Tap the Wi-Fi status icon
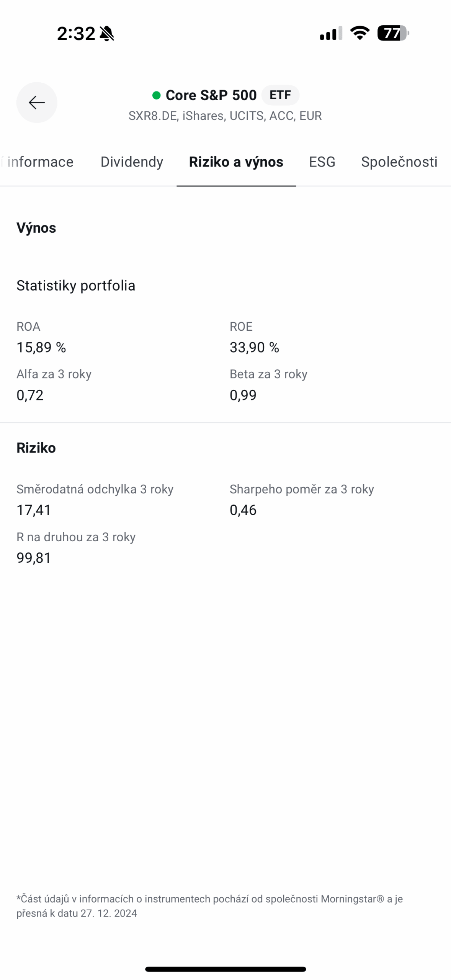451x980 pixels. (x=359, y=33)
